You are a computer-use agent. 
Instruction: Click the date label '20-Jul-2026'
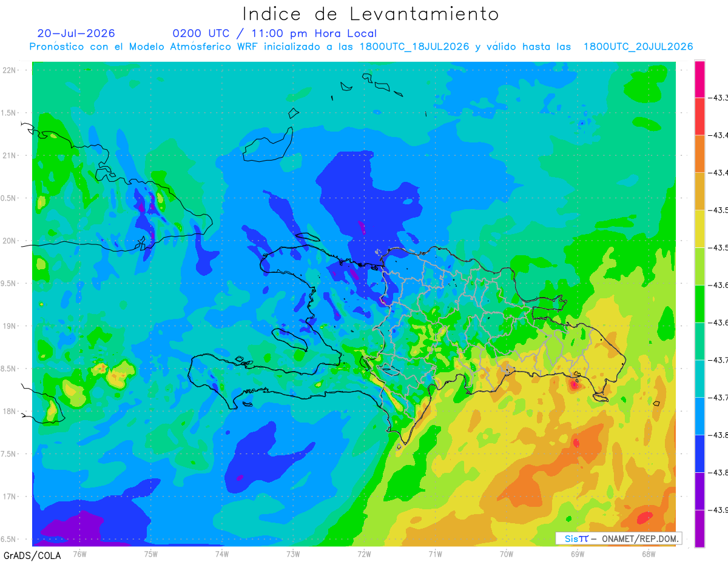[x=76, y=33]
